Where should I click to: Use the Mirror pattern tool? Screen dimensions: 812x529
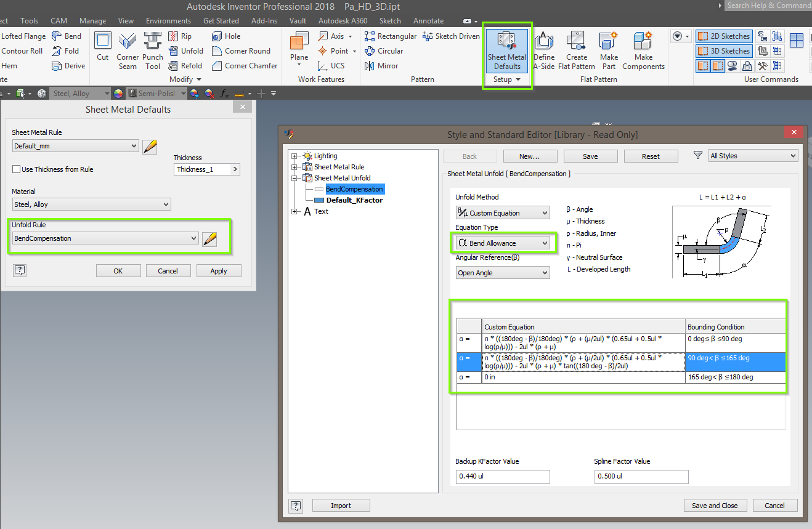point(381,66)
